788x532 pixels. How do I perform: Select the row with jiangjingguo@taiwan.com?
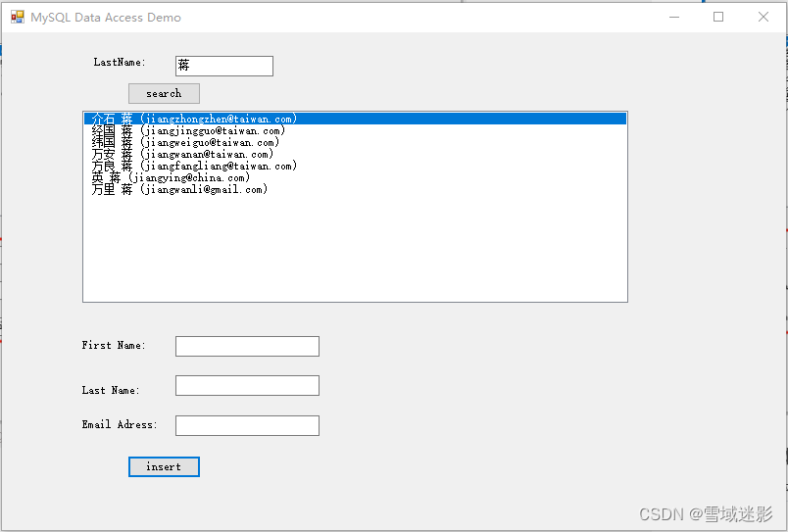click(x=356, y=130)
